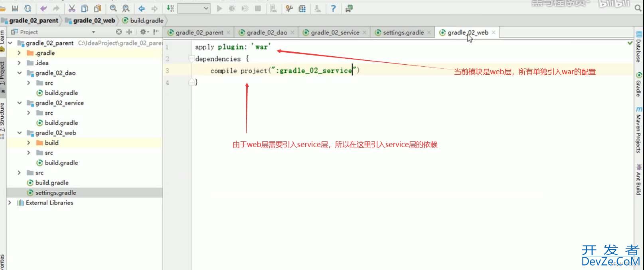Click the Run play icon

click(x=219, y=8)
